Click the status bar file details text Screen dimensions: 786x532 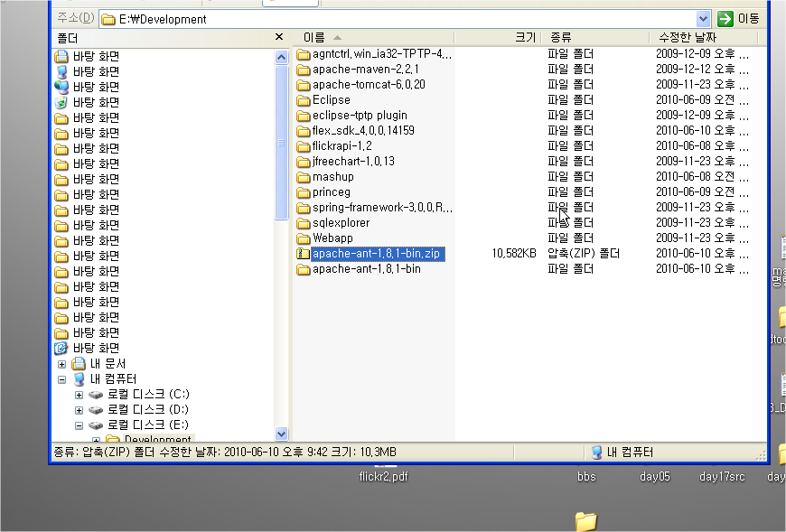pos(225,453)
